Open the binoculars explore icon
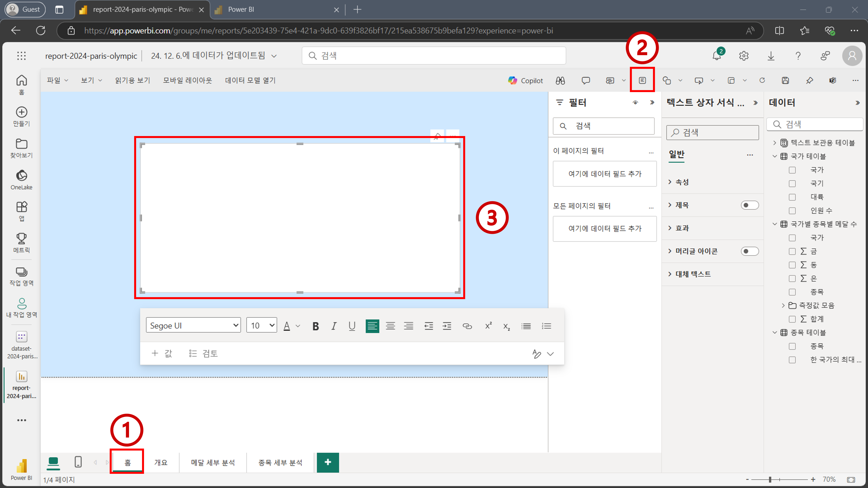 pos(560,80)
